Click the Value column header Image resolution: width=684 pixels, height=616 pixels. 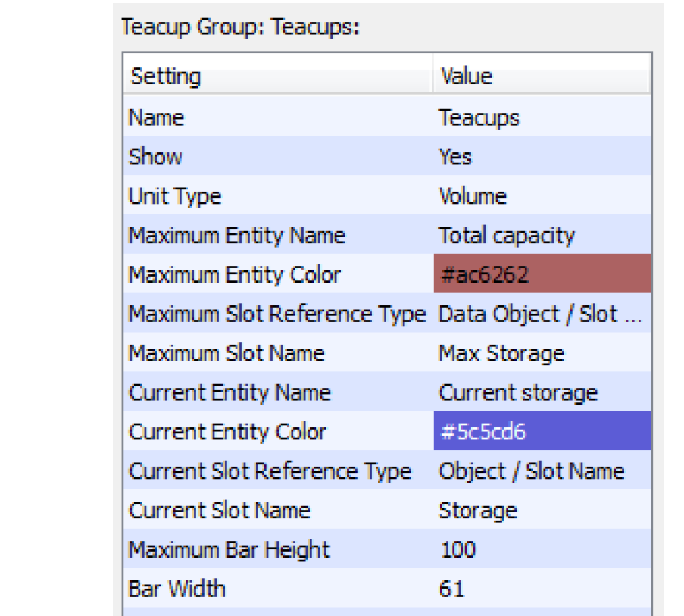542,77
